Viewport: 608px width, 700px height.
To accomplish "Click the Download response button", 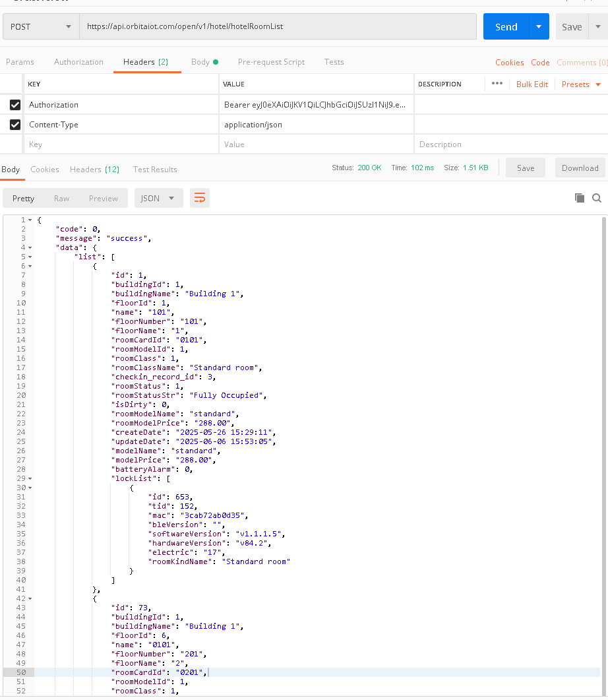I will [580, 168].
